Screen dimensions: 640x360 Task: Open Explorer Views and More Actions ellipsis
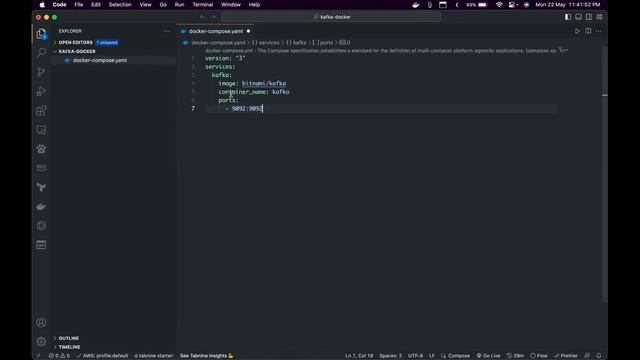click(167, 31)
